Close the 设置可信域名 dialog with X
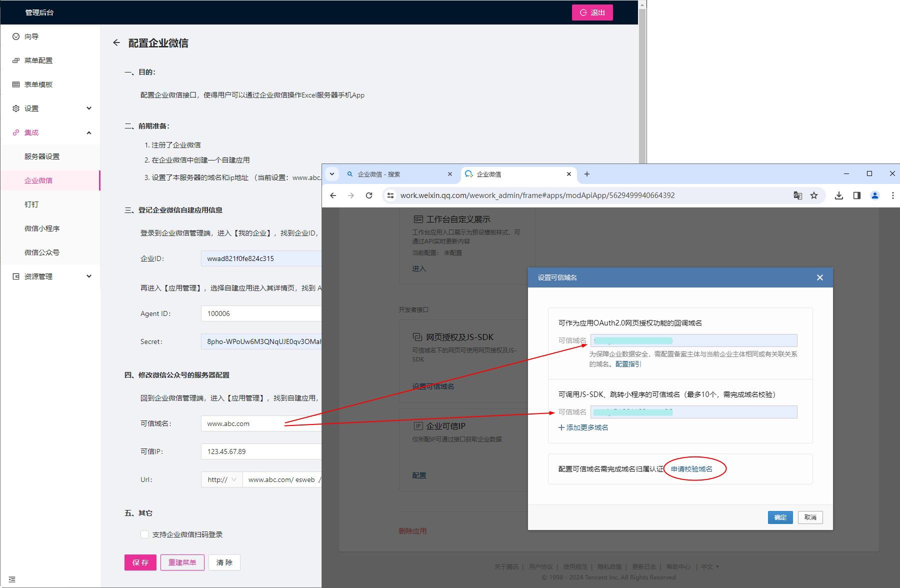Image resolution: width=900 pixels, height=588 pixels. click(x=819, y=277)
